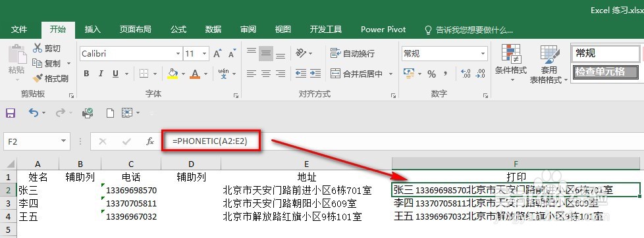Image resolution: width=644 pixels, height=238 pixels.
Task: Click the formula bar with =PHONETIC(A2:E2)
Action: tap(402, 141)
